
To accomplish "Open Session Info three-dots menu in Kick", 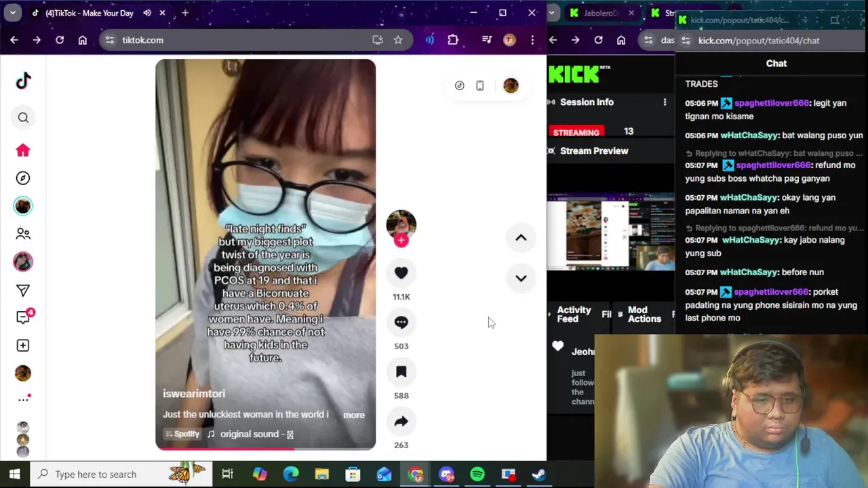I will pyautogui.click(x=665, y=102).
